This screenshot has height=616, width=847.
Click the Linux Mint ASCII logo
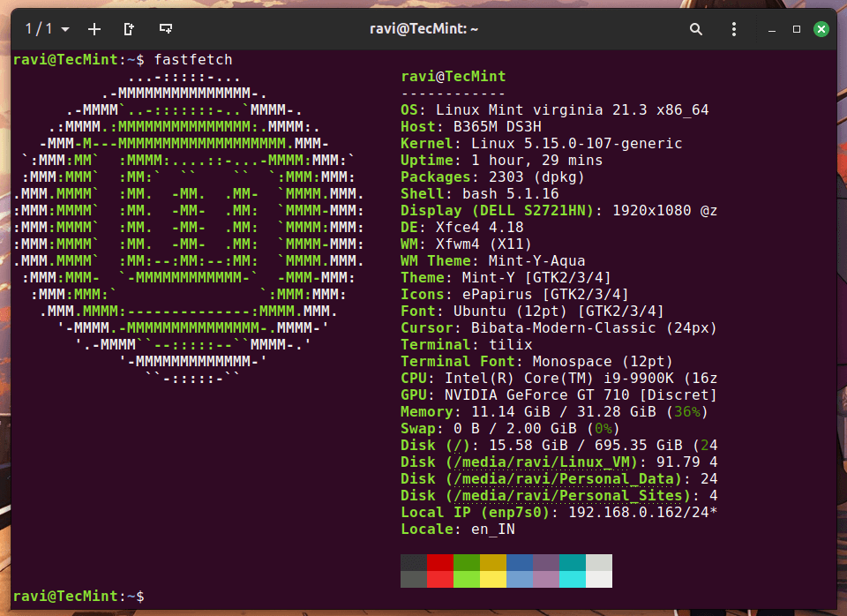pyautogui.click(x=190, y=228)
